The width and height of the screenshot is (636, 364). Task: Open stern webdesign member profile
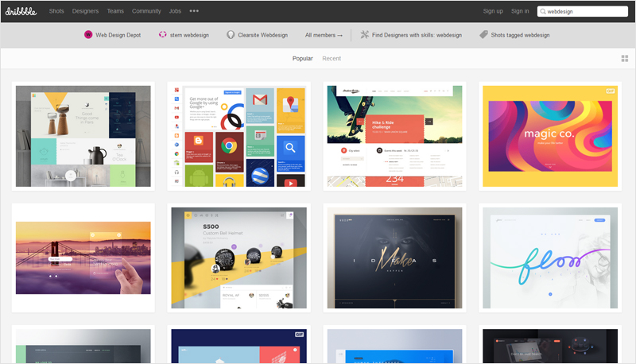tap(189, 35)
